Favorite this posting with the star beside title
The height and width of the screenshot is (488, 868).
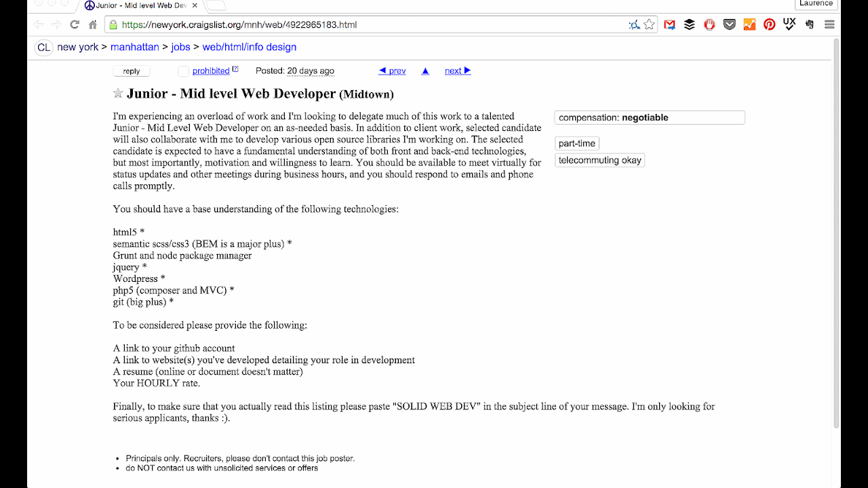pyautogui.click(x=118, y=94)
